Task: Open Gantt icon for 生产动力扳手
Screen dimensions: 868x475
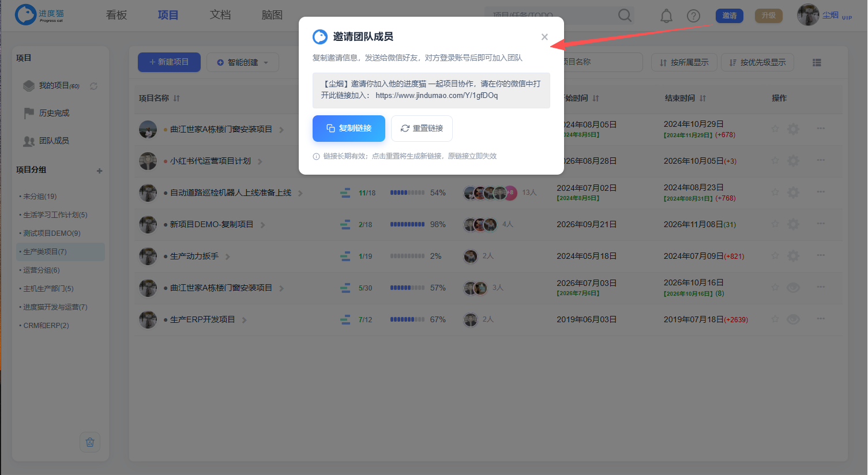Action: click(x=345, y=256)
